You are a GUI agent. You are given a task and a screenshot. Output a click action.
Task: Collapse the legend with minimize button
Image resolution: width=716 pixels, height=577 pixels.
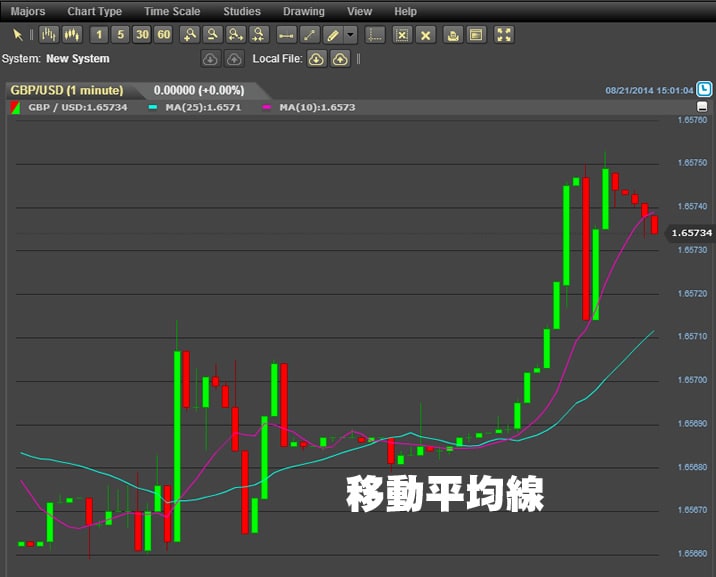click(702, 107)
